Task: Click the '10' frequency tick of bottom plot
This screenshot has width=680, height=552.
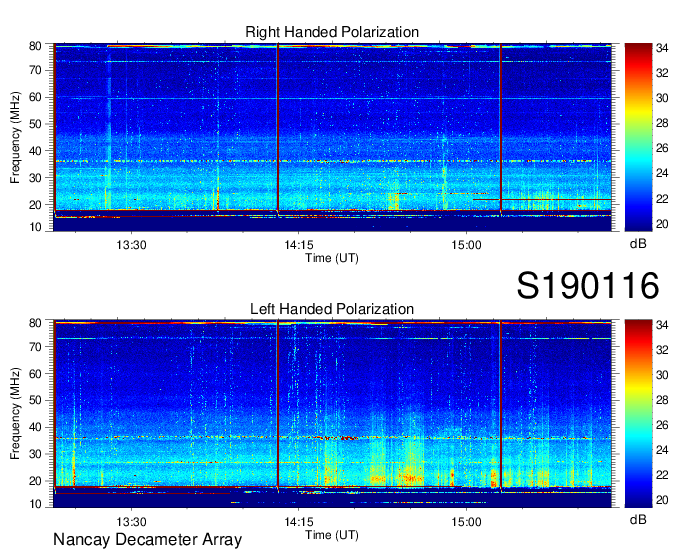Action: point(35,505)
